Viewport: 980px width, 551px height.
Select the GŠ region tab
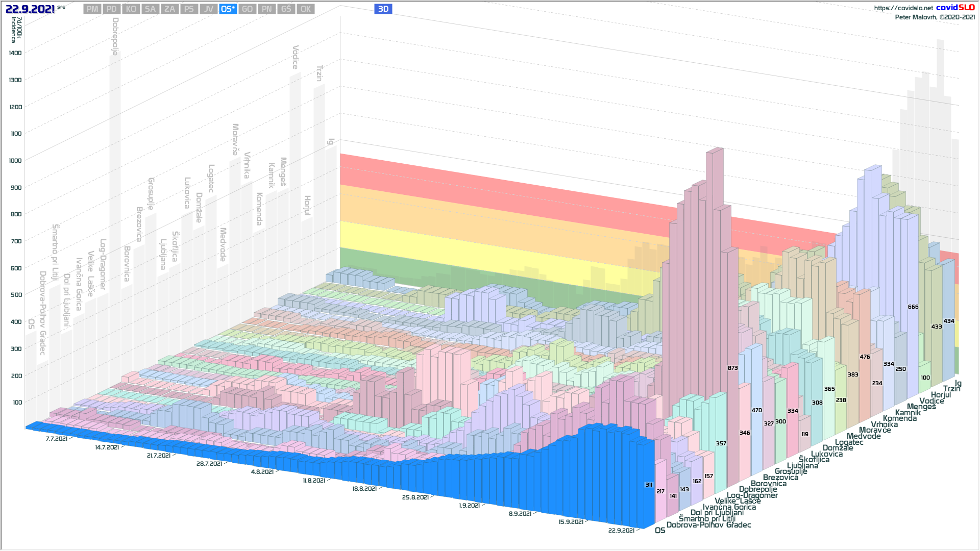pyautogui.click(x=286, y=9)
